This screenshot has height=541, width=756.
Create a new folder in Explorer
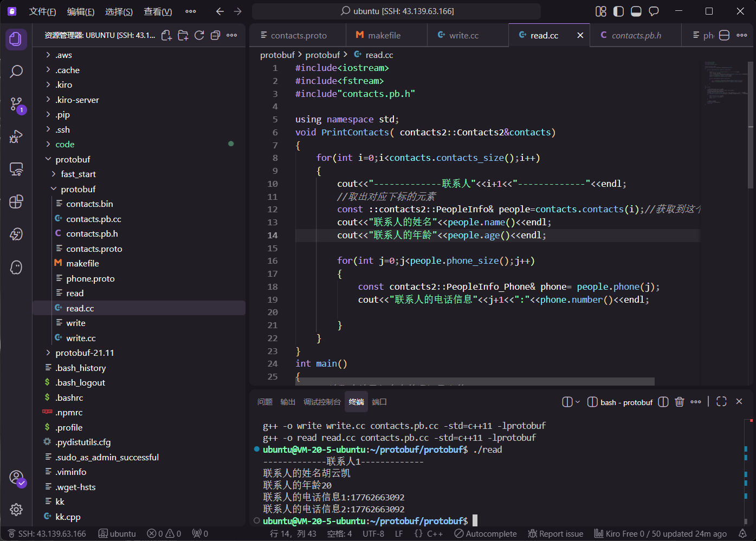coord(183,35)
